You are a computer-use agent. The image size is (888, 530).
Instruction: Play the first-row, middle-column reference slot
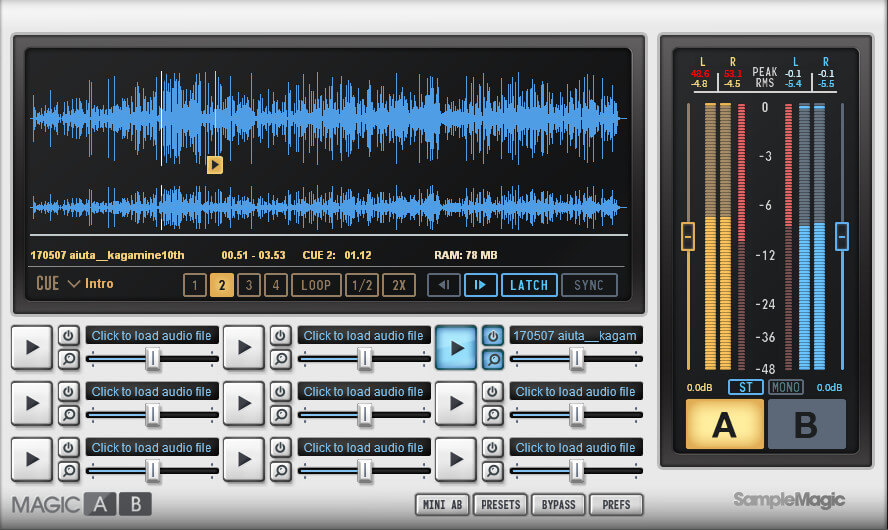click(244, 348)
